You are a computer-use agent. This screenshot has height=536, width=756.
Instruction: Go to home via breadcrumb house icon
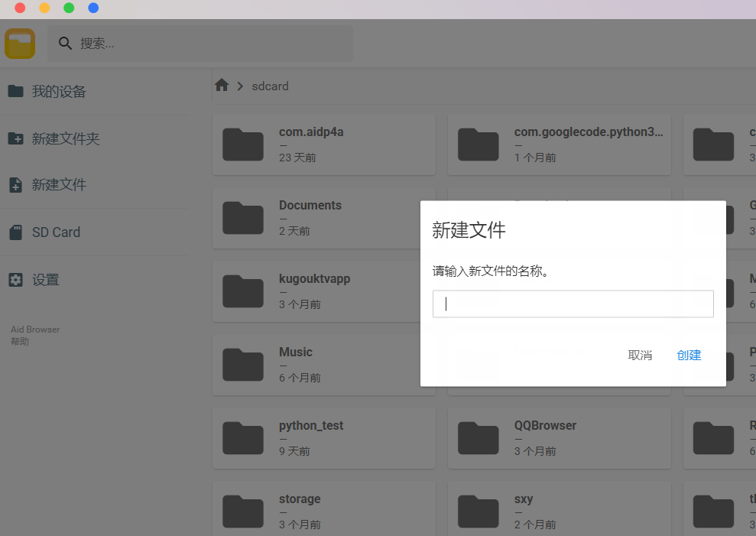coord(222,86)
